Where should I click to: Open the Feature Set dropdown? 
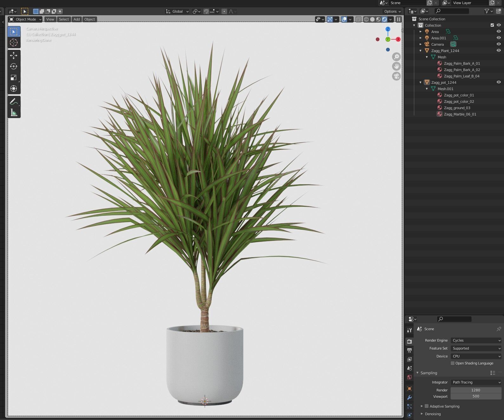tap(476, 348)
